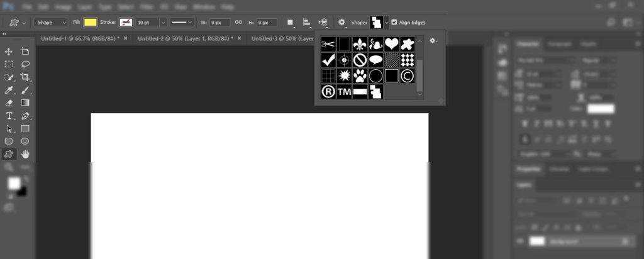Select the Crop tool

coord(25,77)
